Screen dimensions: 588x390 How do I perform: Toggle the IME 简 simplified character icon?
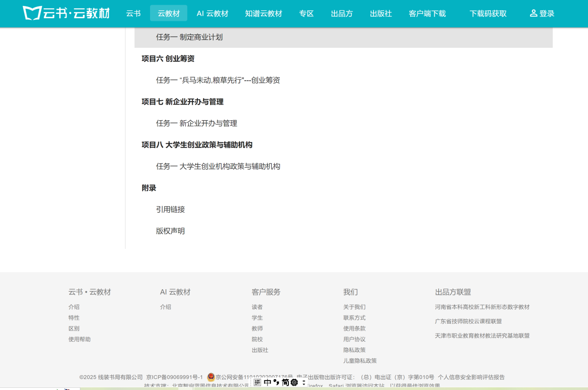(x=285, y=383)
